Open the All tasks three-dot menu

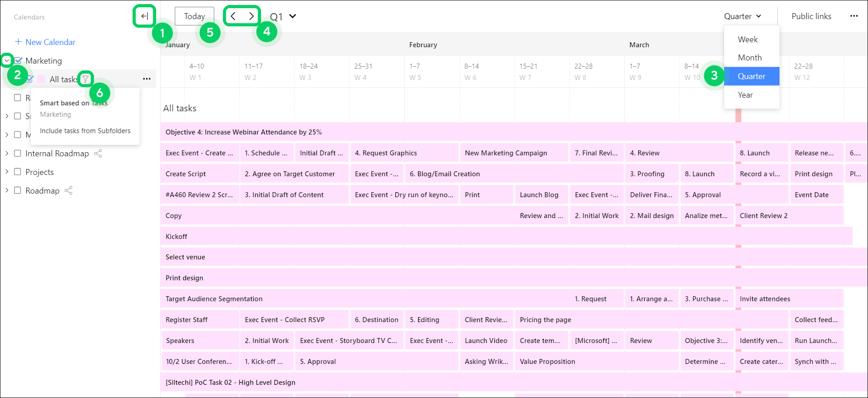pos(147,79)
